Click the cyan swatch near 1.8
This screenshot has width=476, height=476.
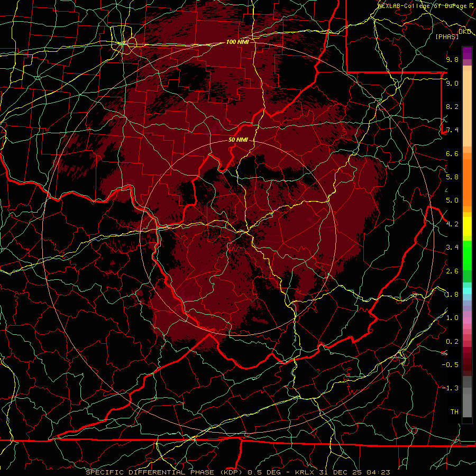467,291
